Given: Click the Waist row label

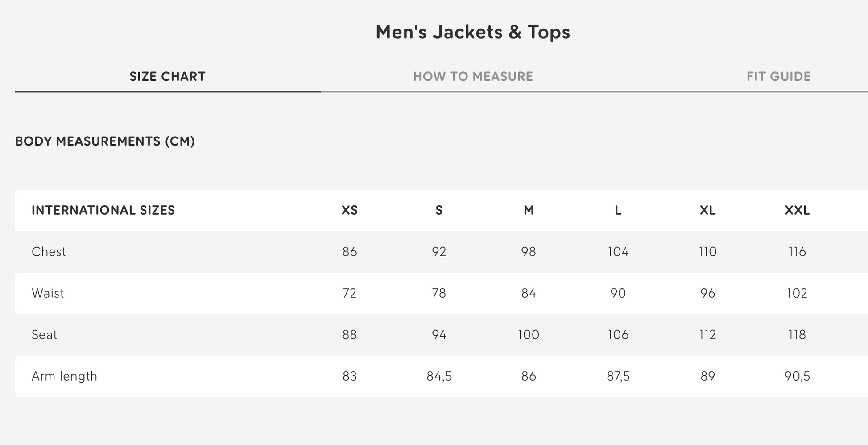Looking at the screenshot, I should [48, 293].
